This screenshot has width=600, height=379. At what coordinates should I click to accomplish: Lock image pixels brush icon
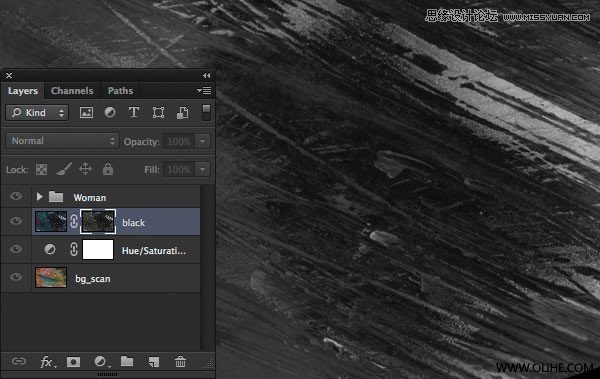tap(64, 169)
